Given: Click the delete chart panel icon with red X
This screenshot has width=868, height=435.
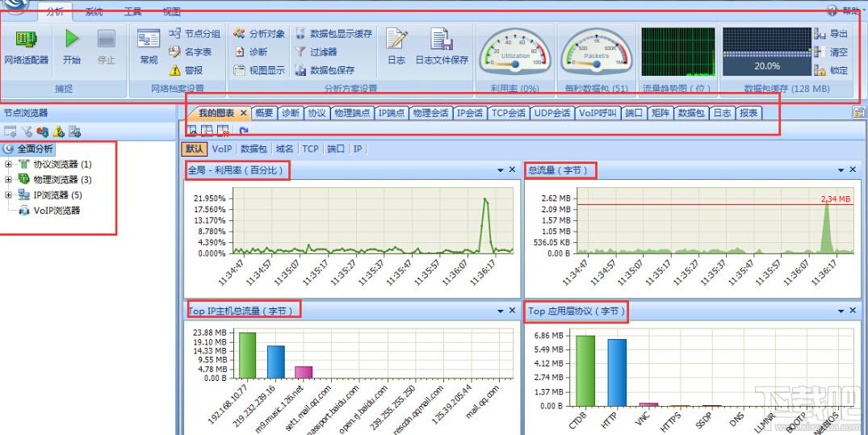Looking at the screenshot, I should coord(223,131).
